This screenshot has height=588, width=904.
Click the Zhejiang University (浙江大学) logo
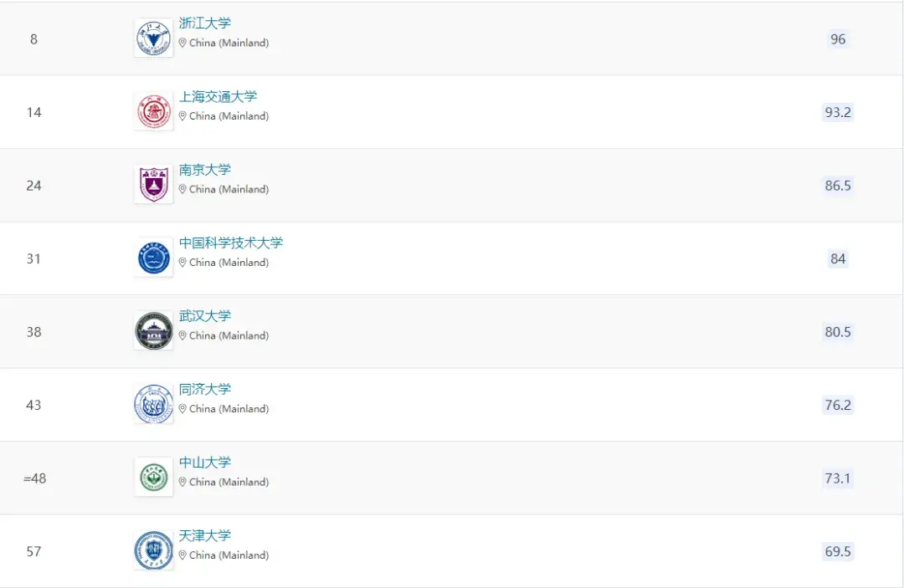coord(153,38)
